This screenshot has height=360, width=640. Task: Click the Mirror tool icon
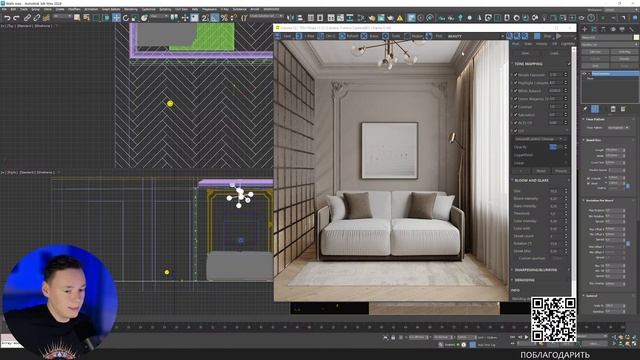(291, 18)
